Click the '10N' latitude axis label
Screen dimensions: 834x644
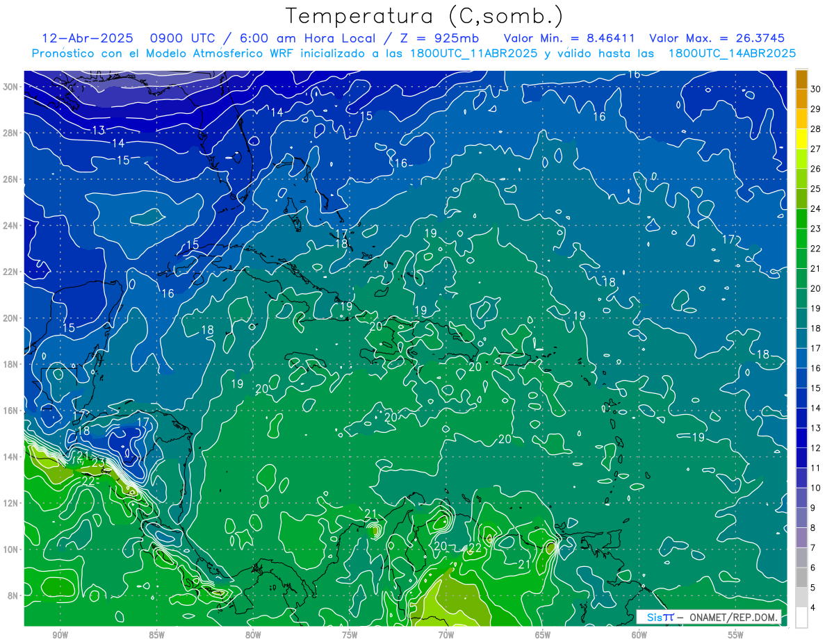[x=11, y=550]
